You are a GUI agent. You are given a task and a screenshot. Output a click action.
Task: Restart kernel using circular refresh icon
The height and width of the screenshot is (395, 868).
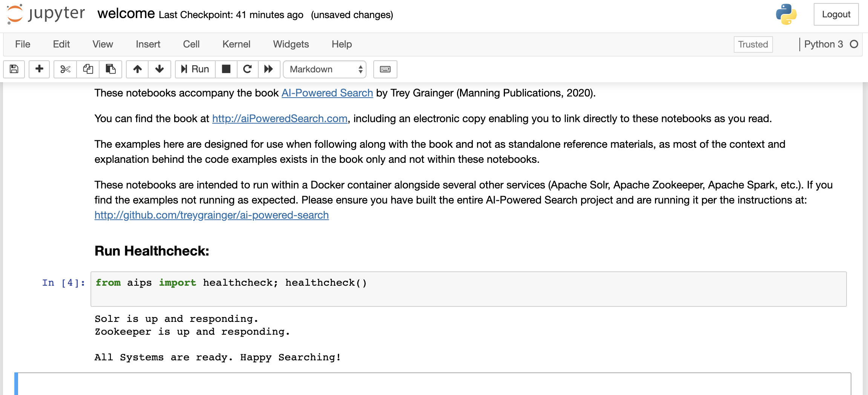pos(247,69)
